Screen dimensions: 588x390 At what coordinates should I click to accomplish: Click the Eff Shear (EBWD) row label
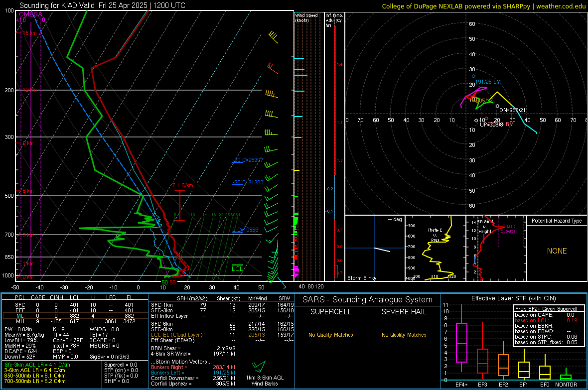(173, 341)
